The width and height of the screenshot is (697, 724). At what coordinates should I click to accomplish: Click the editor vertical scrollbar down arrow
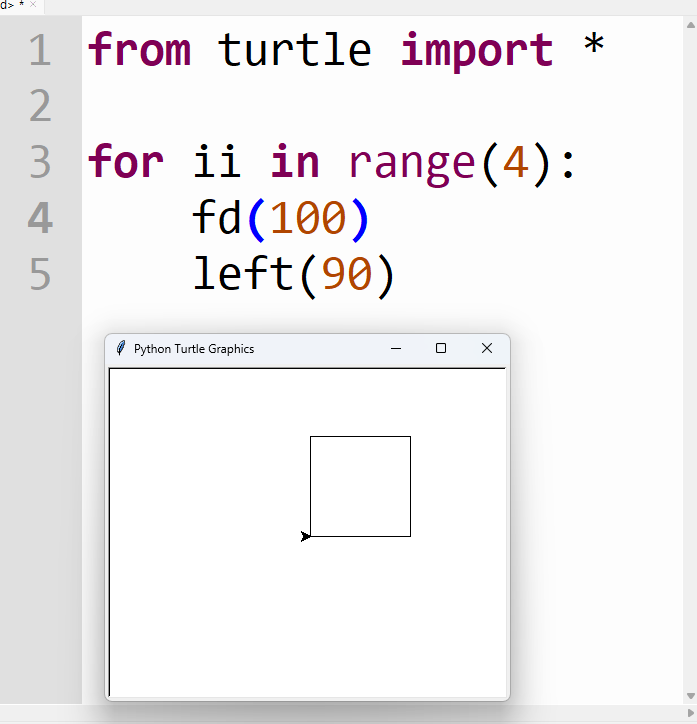point(691,696)
